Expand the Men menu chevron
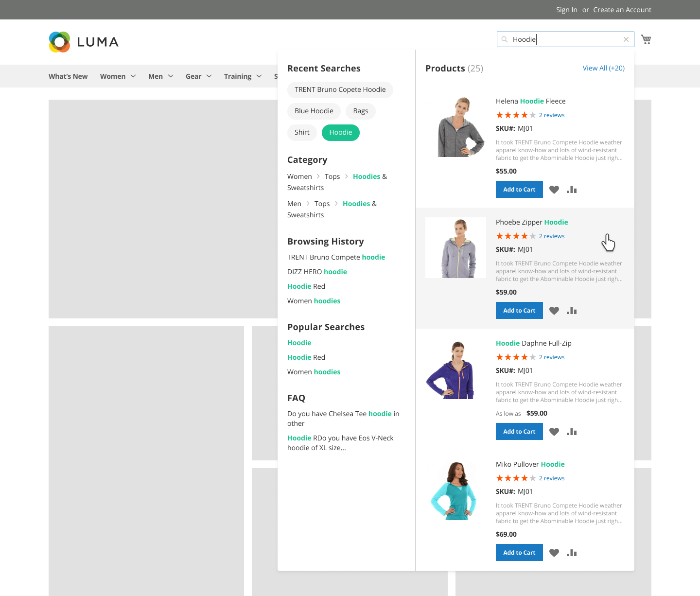The width and height of the screenshot is (700, 596). point(171,76)
